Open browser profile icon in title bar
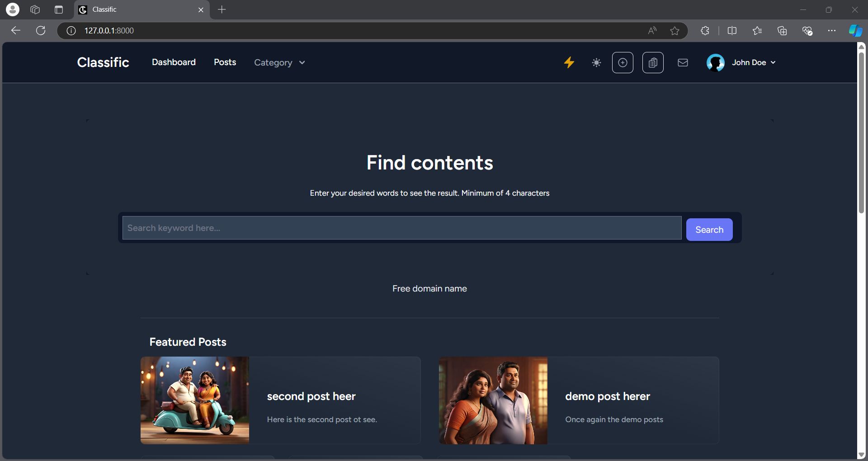Viewport: 868px width, 461px height. point(13,9)
